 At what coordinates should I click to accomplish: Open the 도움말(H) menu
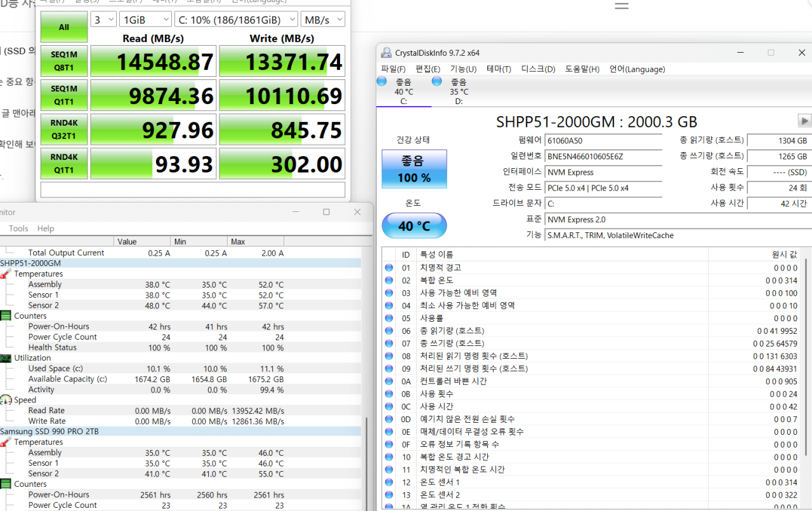pyautogui.click(x=582, y=69)
